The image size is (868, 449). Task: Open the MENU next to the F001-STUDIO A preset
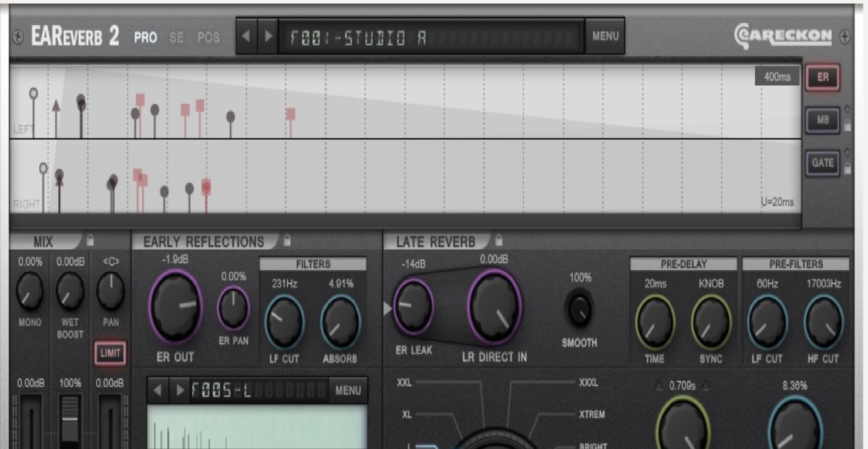tap(605, 36)
